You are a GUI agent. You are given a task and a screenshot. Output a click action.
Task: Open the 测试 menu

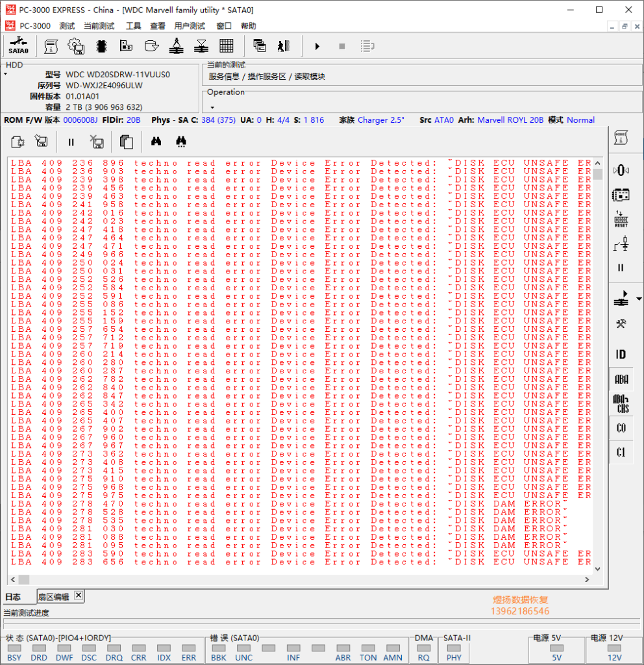point(67,26)
